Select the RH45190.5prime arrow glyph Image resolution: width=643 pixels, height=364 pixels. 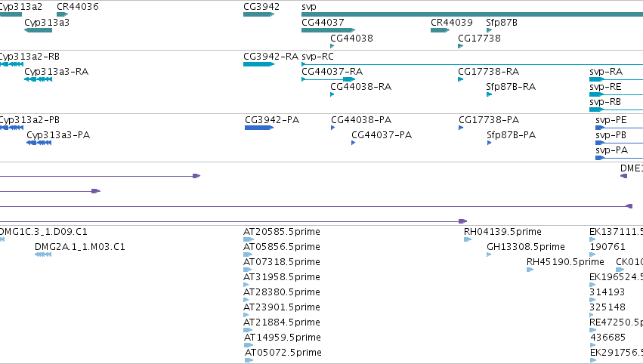tap(530, 270)
